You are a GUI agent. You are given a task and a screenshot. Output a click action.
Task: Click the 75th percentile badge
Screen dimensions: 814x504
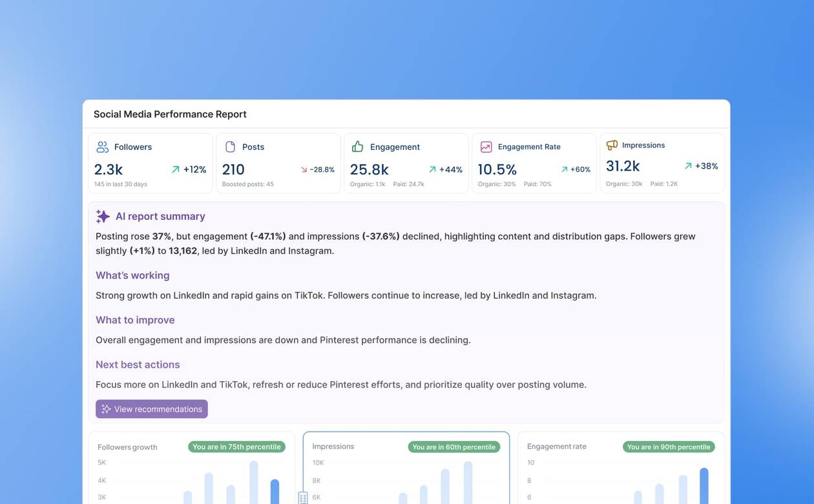pos(236,446)
